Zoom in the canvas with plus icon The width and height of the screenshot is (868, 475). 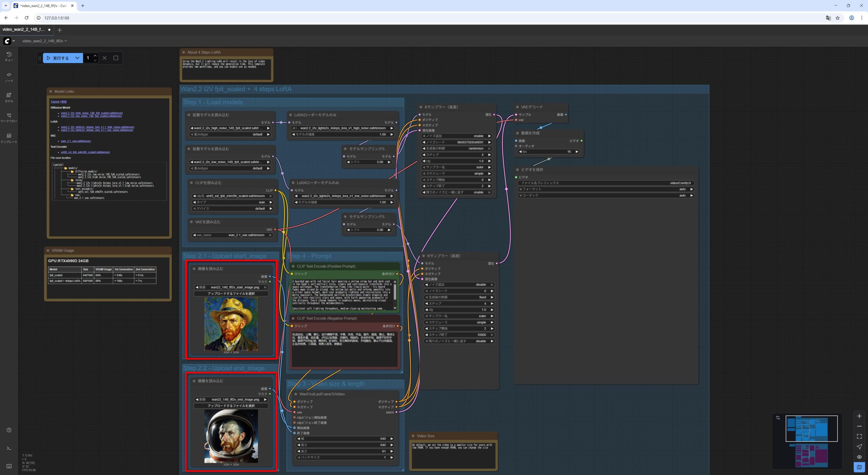859,416
